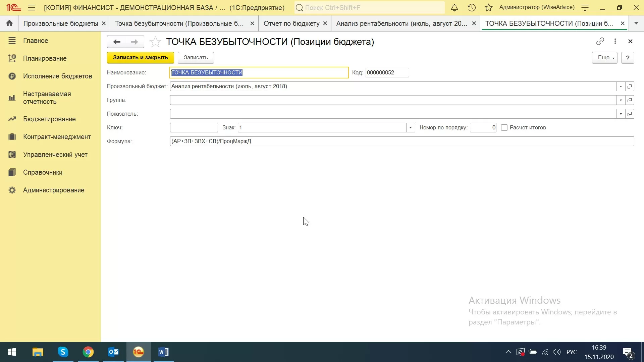
Task: Open the Еще menu
Action: click(x=604, y=58)
